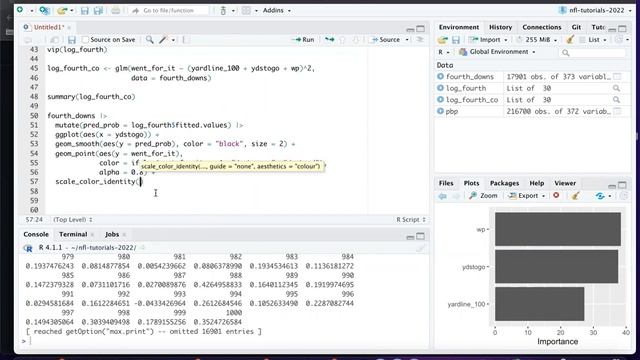Screen dimensions: 640x360
Task: View pbp in data viewer grid icon
Action: 617,111
